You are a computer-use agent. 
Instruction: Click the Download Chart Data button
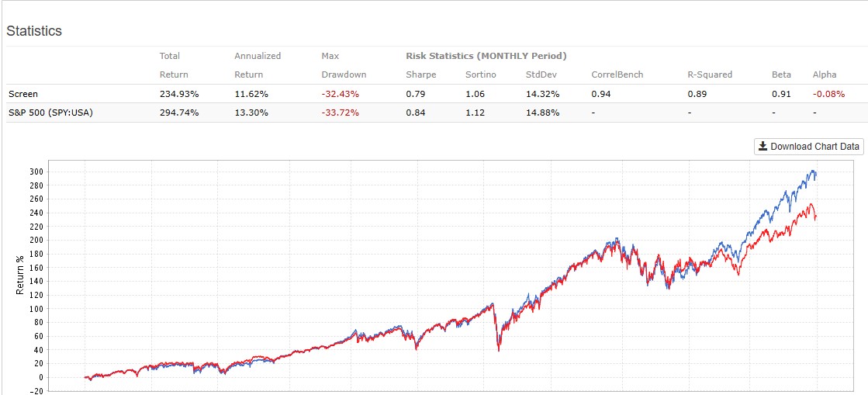coord(809,147)
